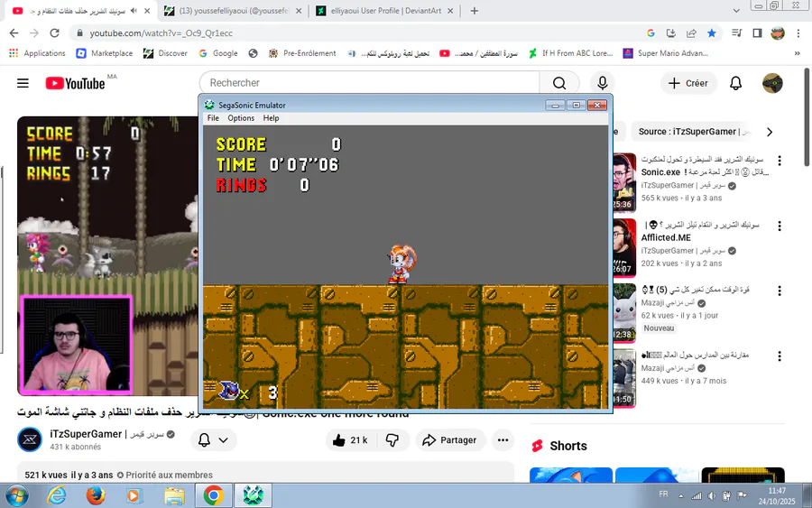Open the Google bookmark
Viewport: 812px width, 508px height.
click(x=218, y=53)
